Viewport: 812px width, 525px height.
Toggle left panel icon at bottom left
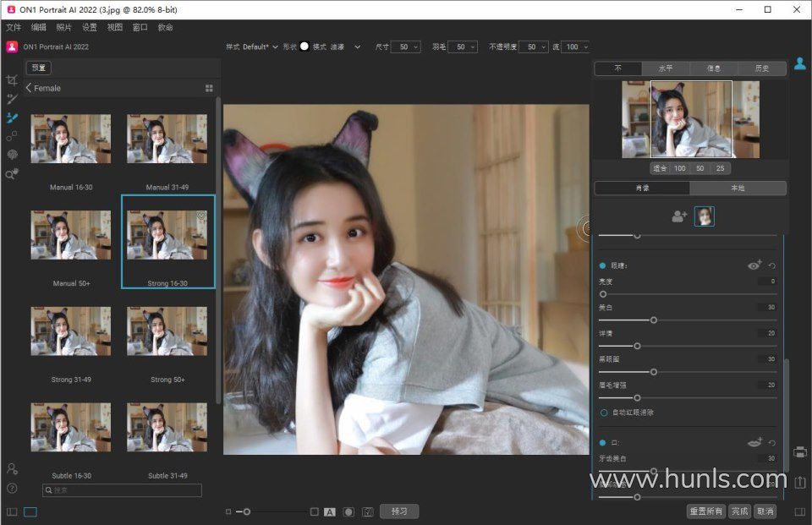pos(12,512)
